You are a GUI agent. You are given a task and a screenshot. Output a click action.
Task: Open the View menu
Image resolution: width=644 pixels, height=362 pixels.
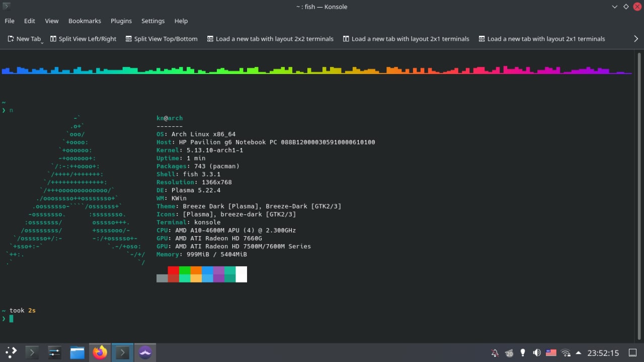point(52,21)
